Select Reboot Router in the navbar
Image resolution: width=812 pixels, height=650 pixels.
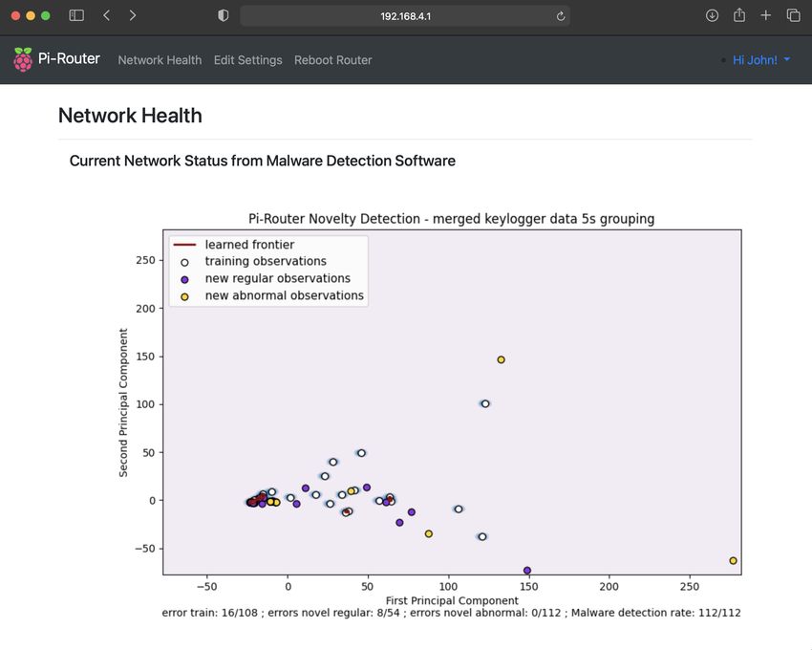tap(333, 60)
